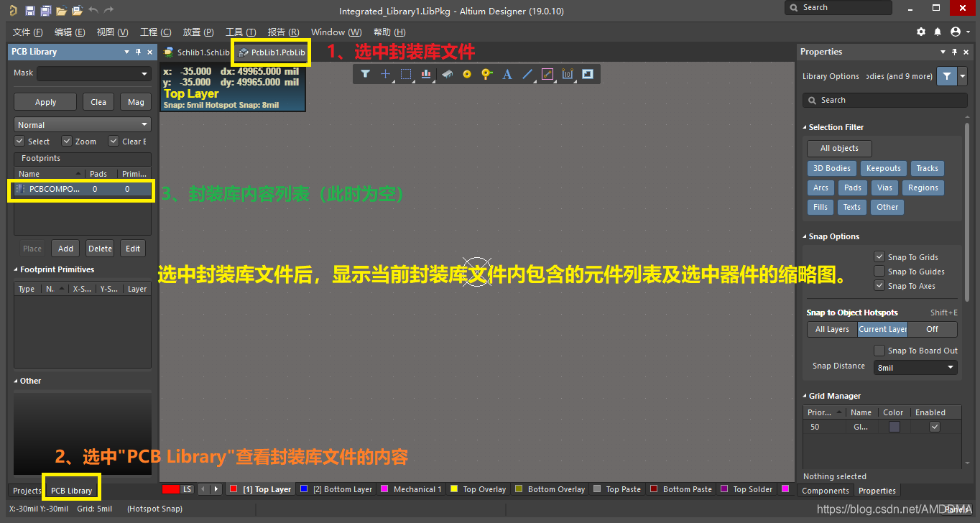
Task: Uncheck the Zoom checkbox in PCB Library
Action: [x=67, y=142]
